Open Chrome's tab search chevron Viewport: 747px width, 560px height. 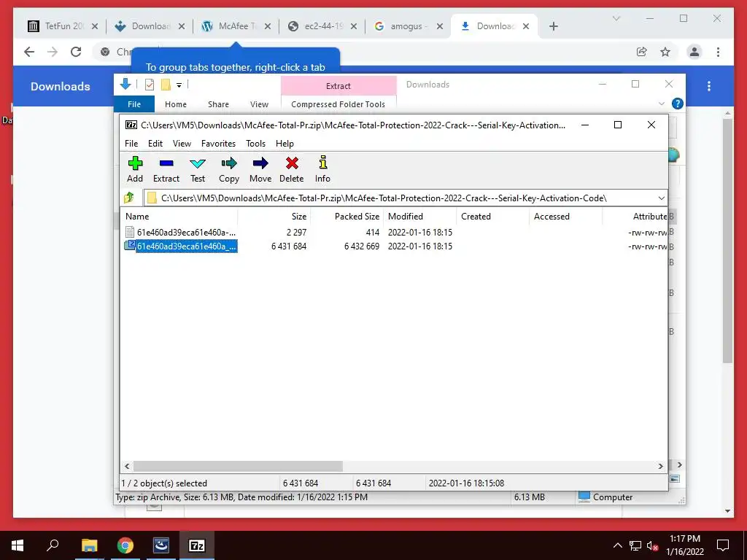(616, 18)
